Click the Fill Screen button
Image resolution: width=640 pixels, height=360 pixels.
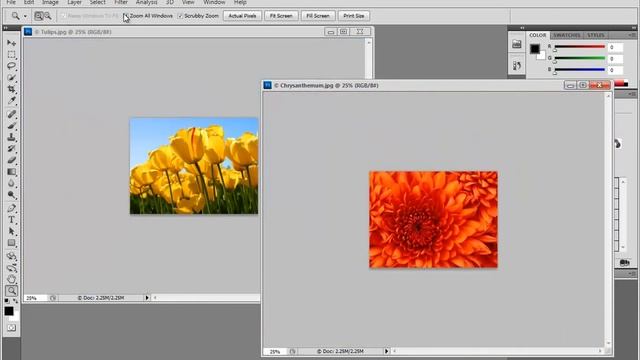click(x=318, y=16)
